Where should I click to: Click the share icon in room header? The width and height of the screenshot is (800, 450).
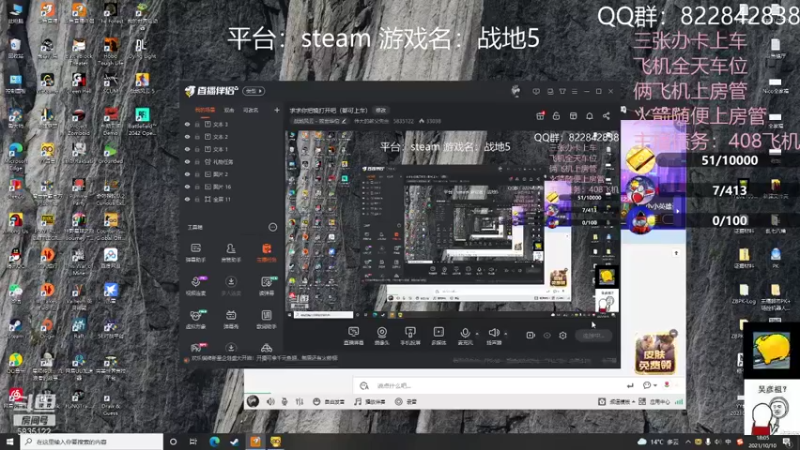click(606, 116)
